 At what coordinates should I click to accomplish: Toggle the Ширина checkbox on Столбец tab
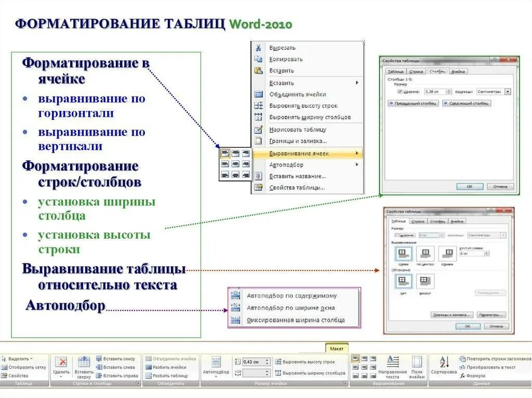[x=400, y=91]
